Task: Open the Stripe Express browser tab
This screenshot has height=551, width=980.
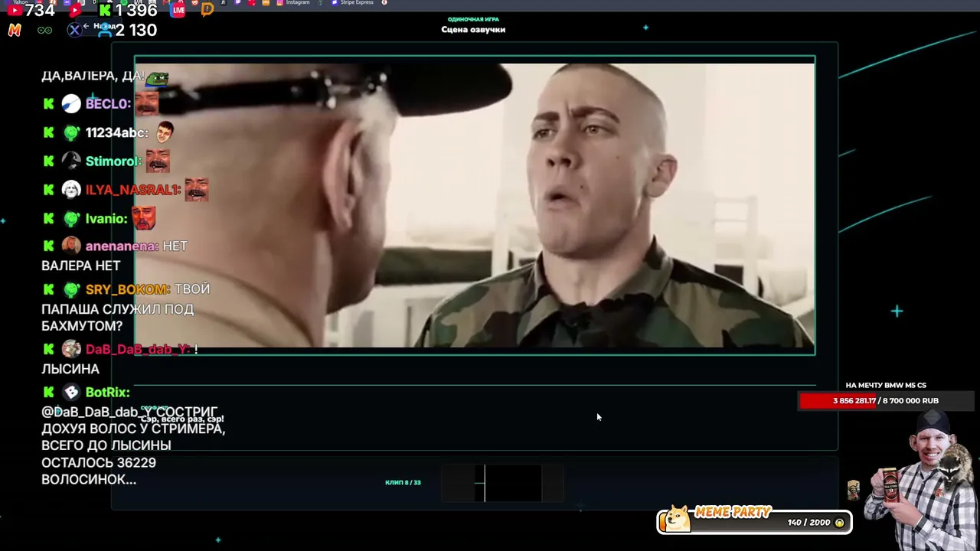Action: click(352, 2)
